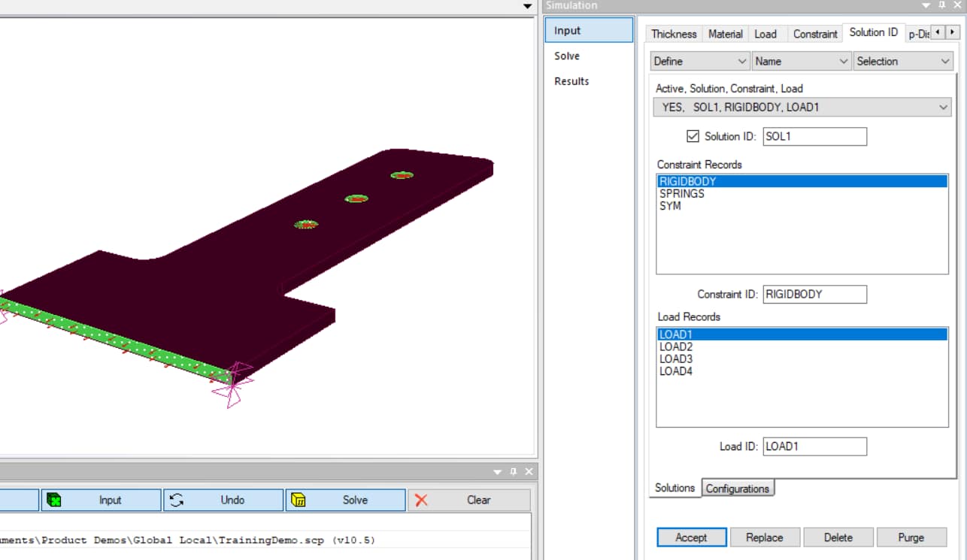Screen dimensions: 967x560
Task: Click the pin icon on the Simulation panel
Action: [x=941, y=5]
